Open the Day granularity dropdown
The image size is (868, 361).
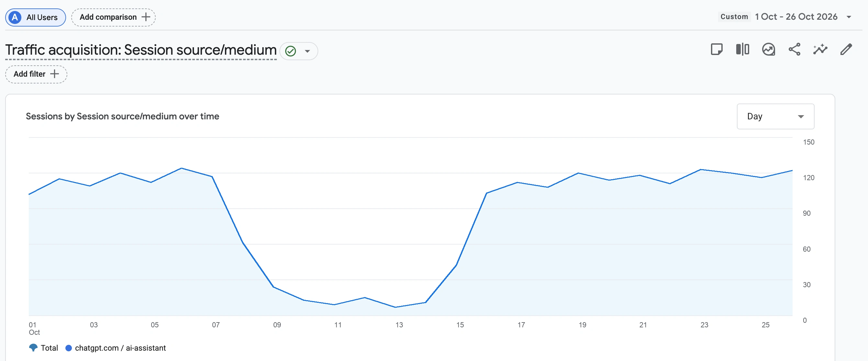[x=775, y=116]
